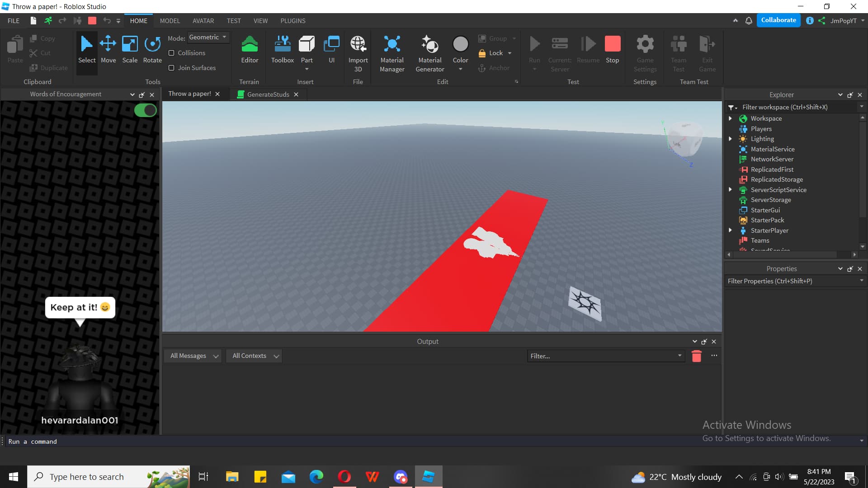The height and width of the screenshot is (488, 868).
Task: Open the Terrain Editor
Action: point(249,50)
